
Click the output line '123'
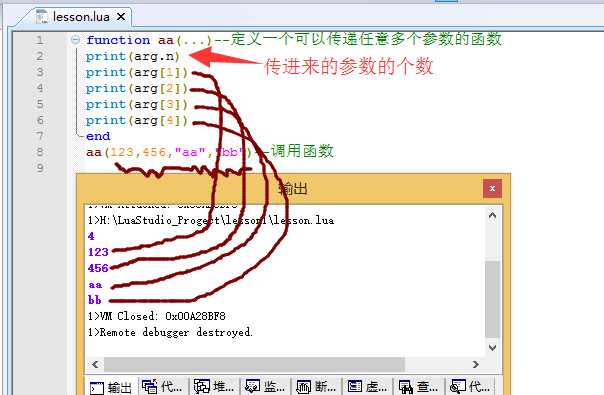(98, 252)
